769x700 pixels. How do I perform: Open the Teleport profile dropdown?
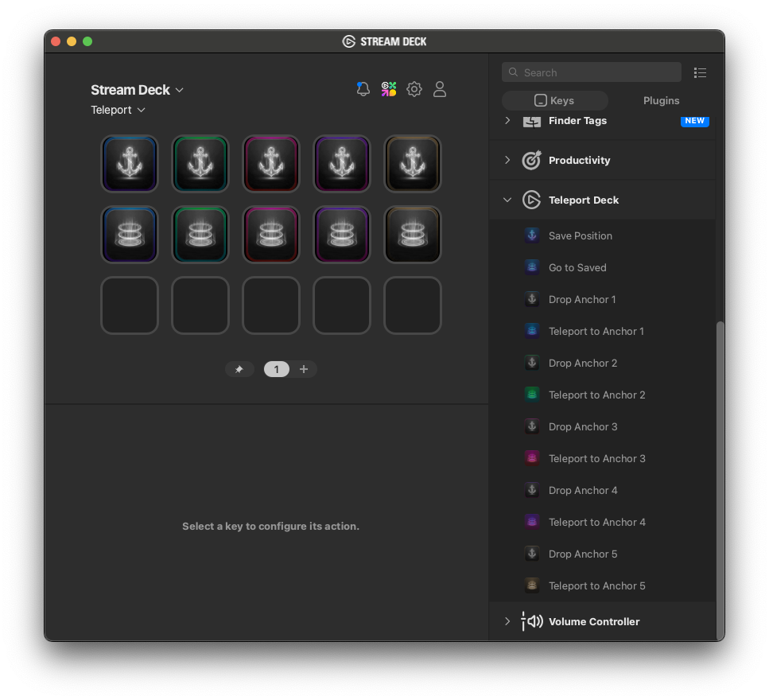pyautogui.click(x=118, y=110)
